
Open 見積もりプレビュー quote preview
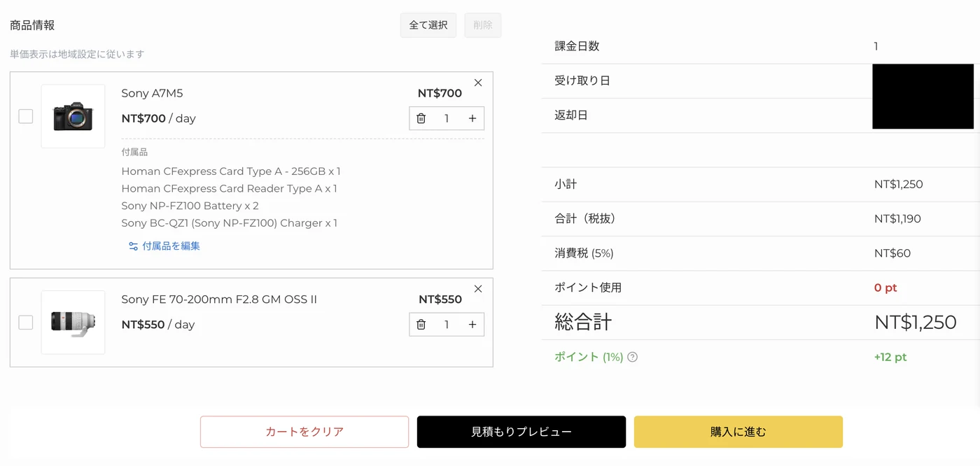[x=521, y=432]
